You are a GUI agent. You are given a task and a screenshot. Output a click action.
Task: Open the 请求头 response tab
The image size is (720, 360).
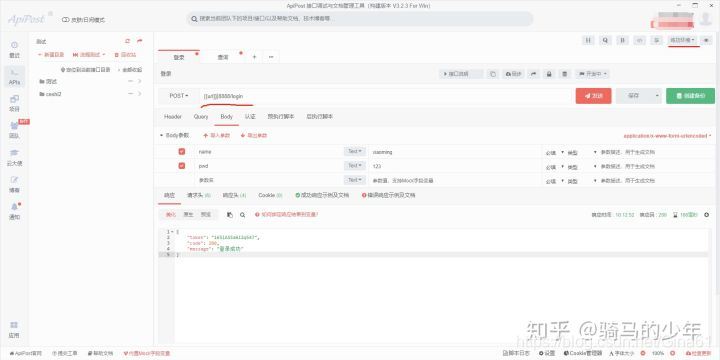click(x=198, y=195)
